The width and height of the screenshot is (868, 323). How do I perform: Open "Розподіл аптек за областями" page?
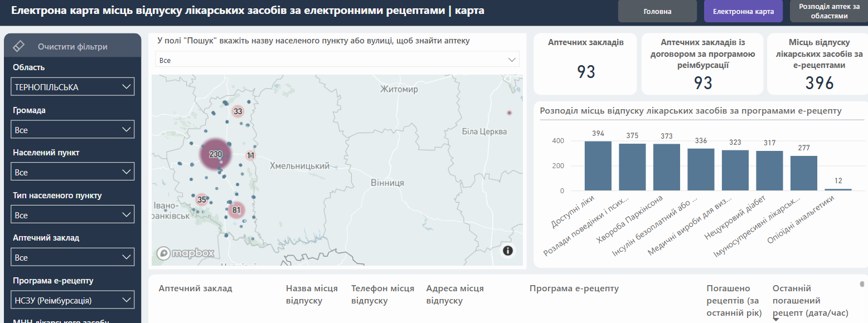830,11
